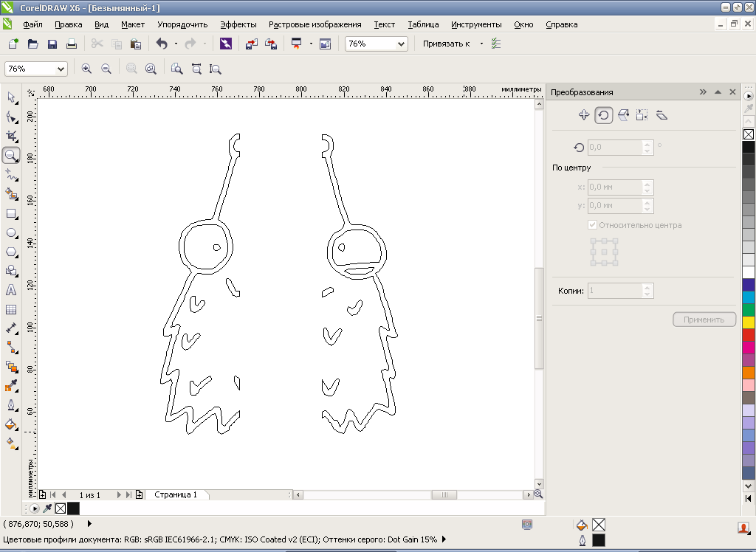Open the Растровые изображения menu
Viewport: 756px width, 552px height.
[x=315, y=24]
